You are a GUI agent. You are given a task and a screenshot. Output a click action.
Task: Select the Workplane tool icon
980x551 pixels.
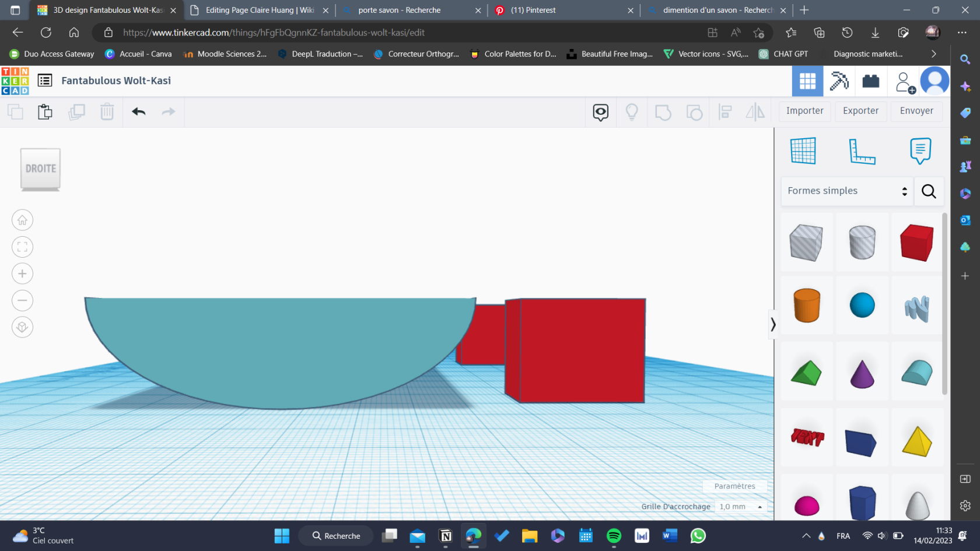tap(803, 151)
